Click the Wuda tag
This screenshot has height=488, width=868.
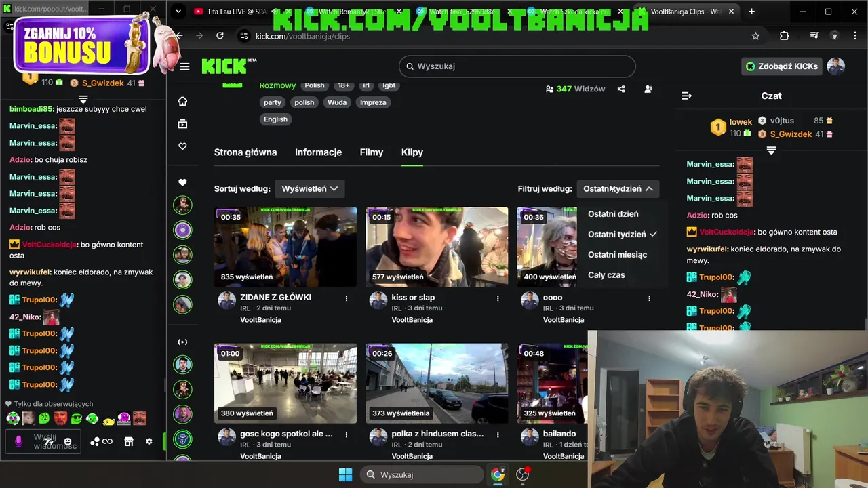(337, 102)
